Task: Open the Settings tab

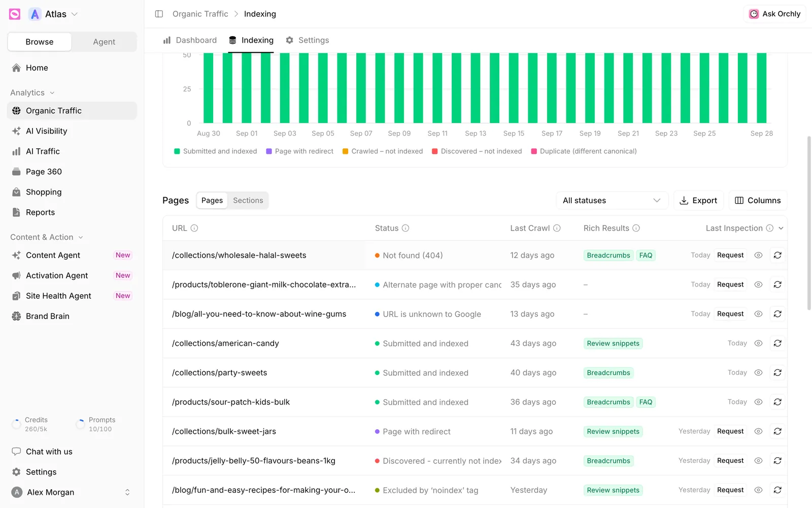Action: click(x=308, y=40)
